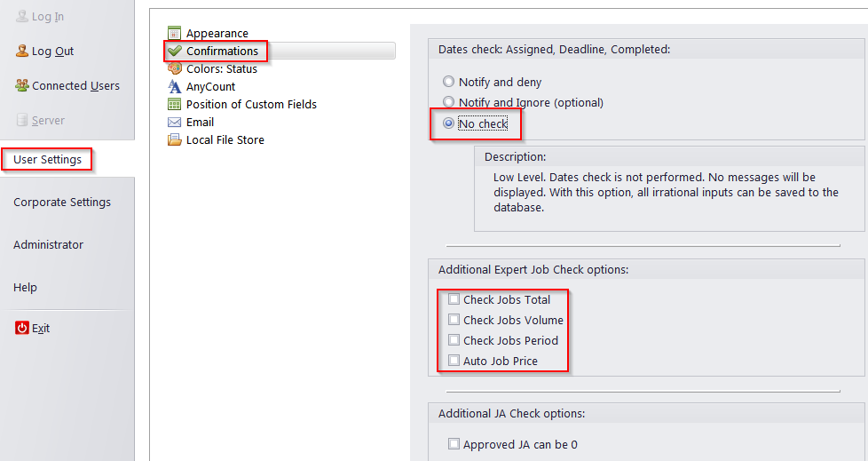The width and height of the screenshot is (868, 461).
Task: Click the Log Out user icon
Action: tap(21, 51)
